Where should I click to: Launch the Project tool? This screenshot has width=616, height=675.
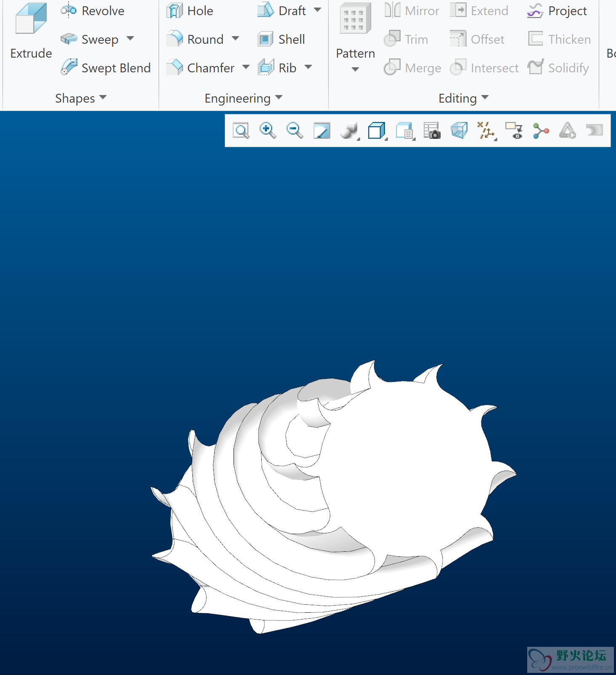click(x=557, y=11)
